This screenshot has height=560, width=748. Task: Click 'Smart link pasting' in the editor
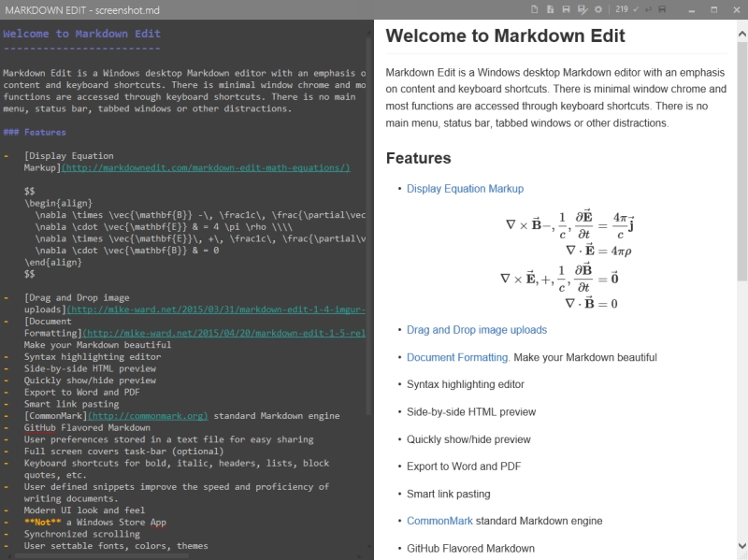(72, 404)
